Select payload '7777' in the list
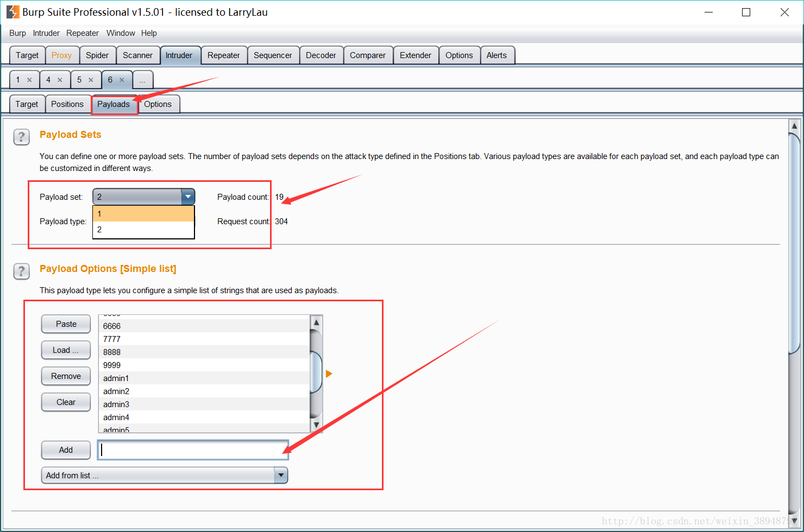The height and width of the screenshot is (532, 804). pyautogui.click(x=204, y=339)
